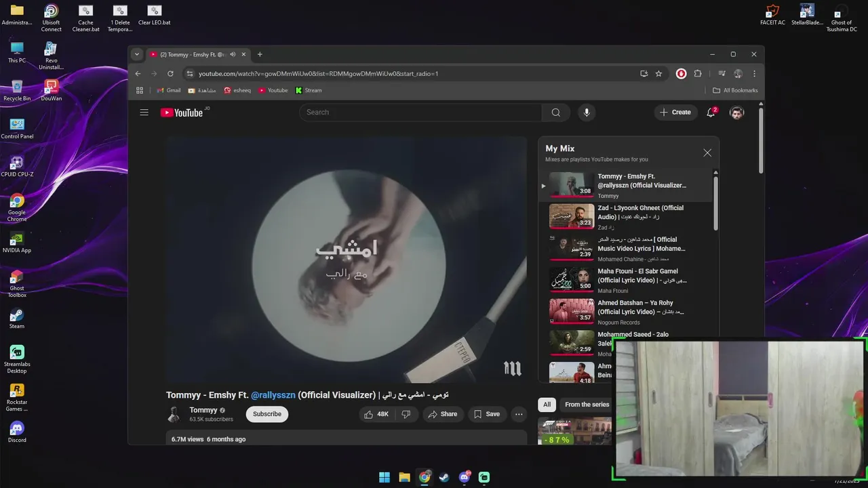Open esheeq bookmark
The width and height of the screenshot is (868, 488).
tap(237, 90)
